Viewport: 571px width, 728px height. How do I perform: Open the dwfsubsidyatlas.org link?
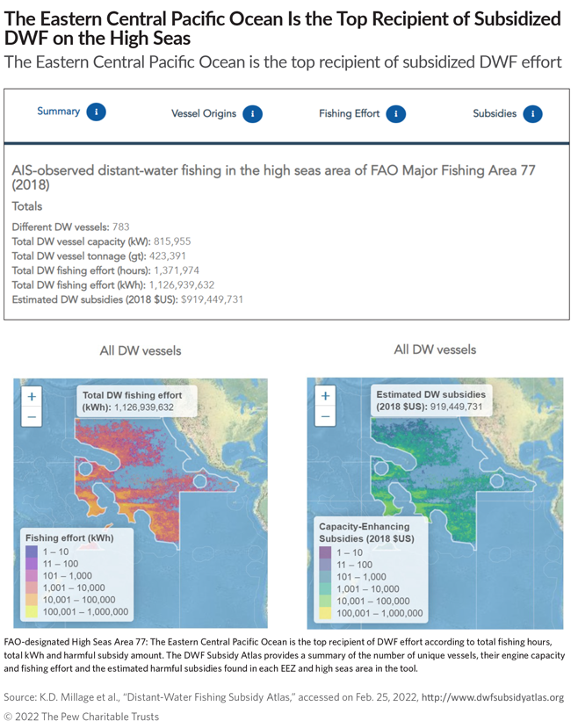[x=492, y=696]
